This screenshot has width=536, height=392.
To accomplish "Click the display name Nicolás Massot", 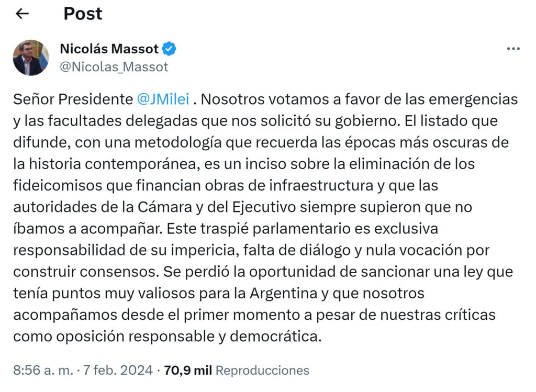I will (109, 49).
